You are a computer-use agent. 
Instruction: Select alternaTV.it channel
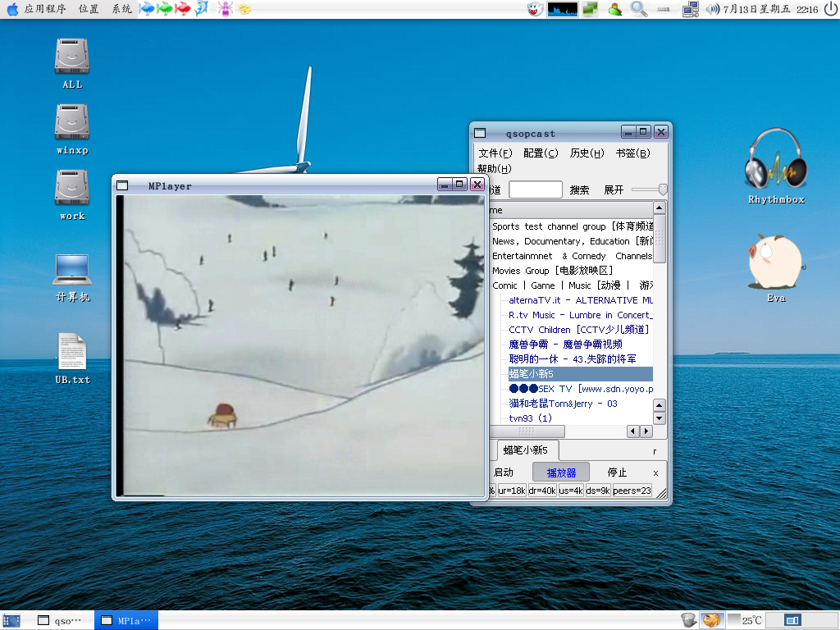581,300
